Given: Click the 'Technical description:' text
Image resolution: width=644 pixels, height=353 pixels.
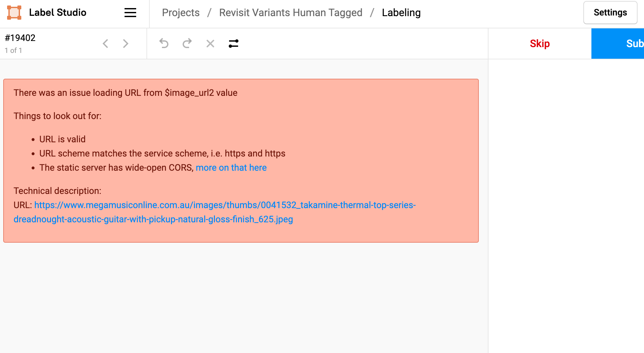Looking at the screenshot, I should tap(57, 190).
